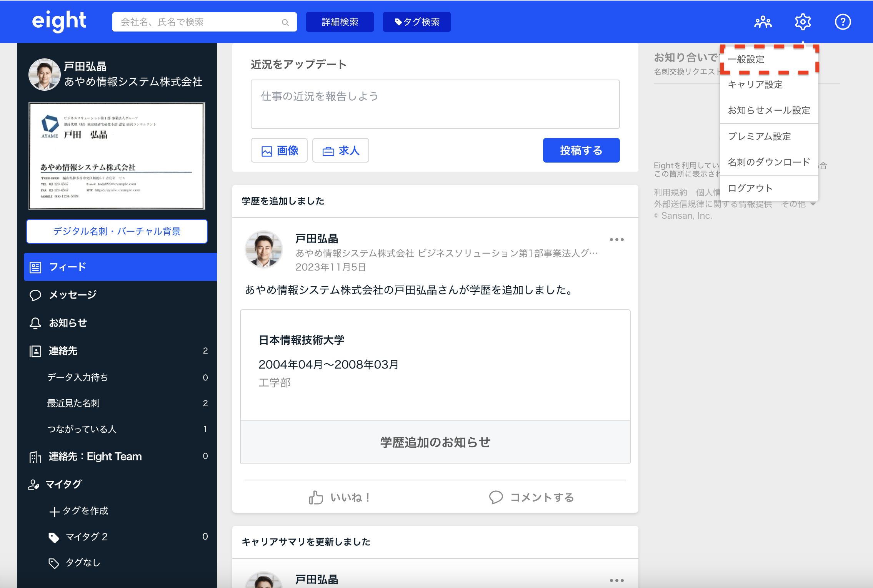Click the comment bubble icon

tap(496, 497)
